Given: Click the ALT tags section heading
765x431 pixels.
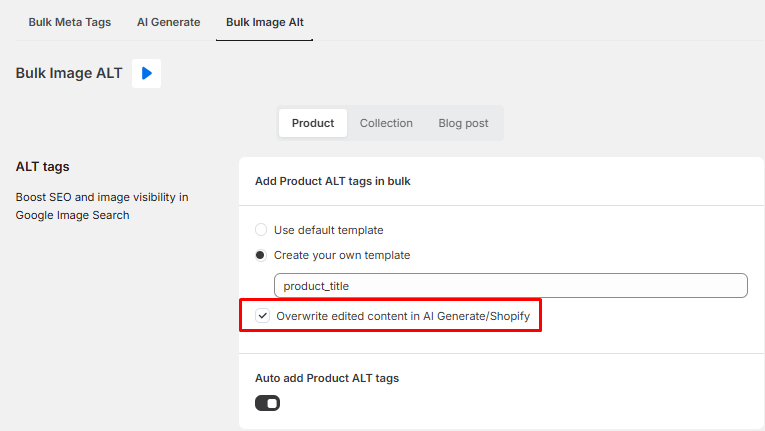Looking at the screenshot, I should pos(43,166).
